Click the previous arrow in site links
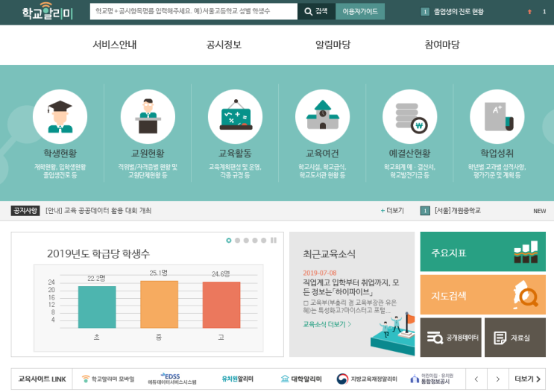The height and width of the screenshot is (392, 554). click(x=476, y=379)
